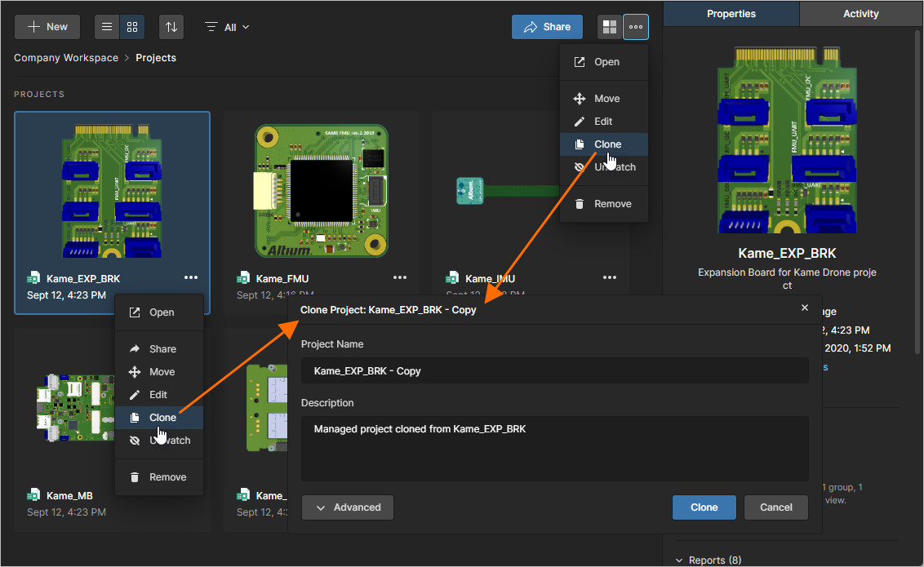Image resolution: width=924 pixels, height=567 pixels.
Task: Open the Kame_IMU card options ellipsis
Action: (x=609, y=278)
